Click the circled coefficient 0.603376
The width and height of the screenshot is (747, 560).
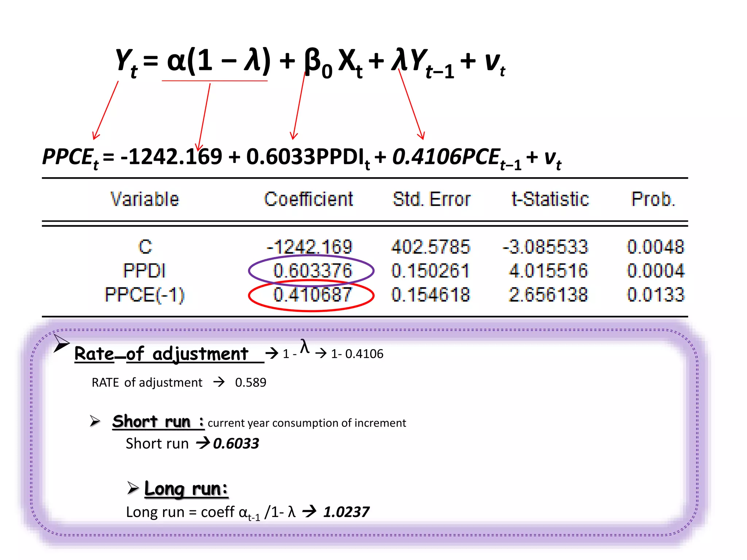pos(313,271)
